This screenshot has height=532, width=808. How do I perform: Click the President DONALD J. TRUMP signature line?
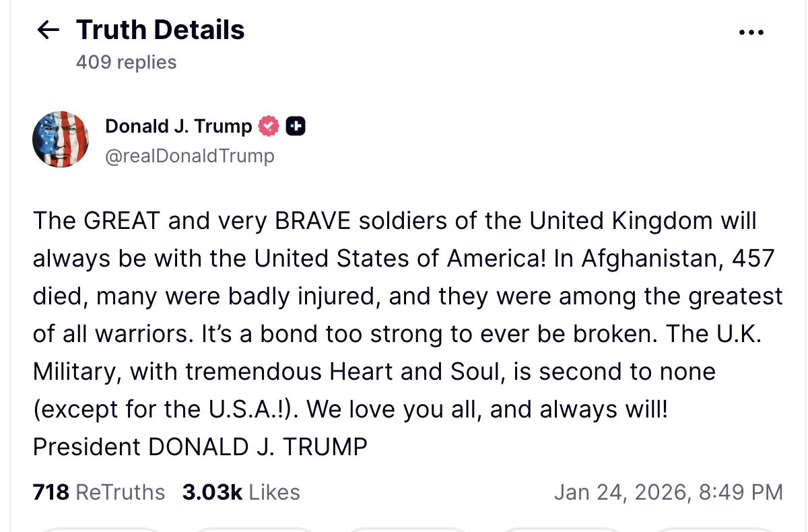[x=200, y=447]
